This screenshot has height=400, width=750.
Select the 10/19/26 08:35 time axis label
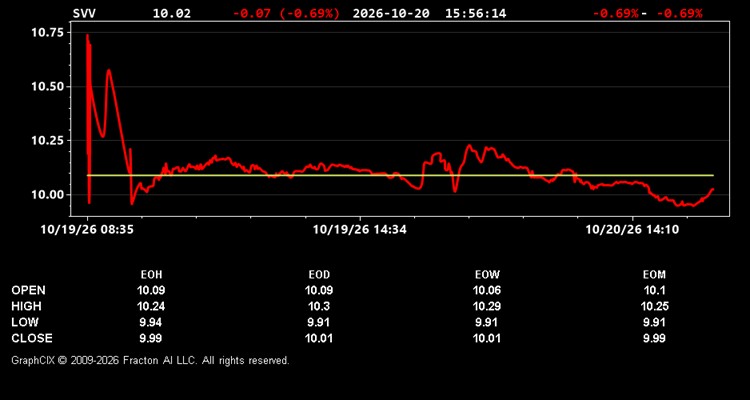tap(87, 230)
